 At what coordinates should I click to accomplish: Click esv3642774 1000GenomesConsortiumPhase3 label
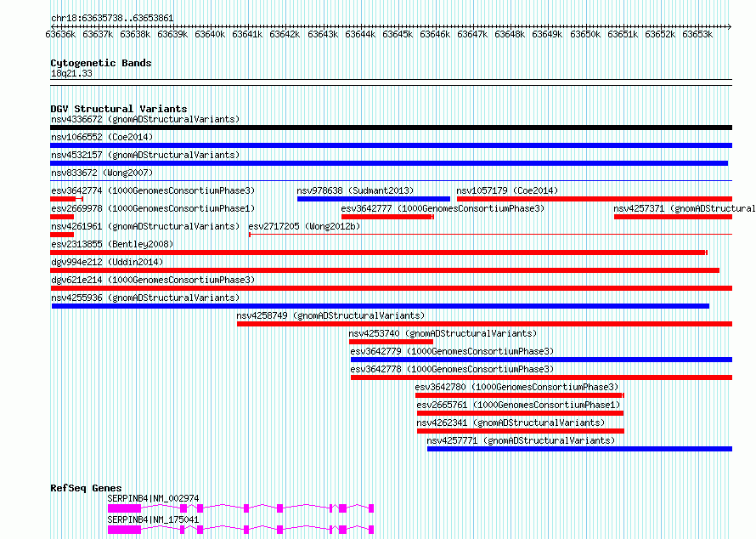tap(153, 190)
